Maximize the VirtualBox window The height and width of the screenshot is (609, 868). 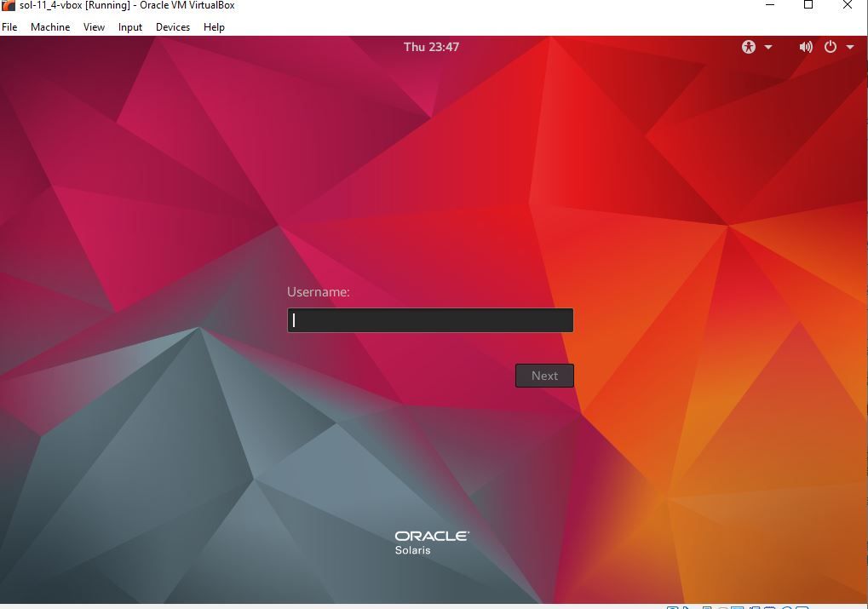808,5
